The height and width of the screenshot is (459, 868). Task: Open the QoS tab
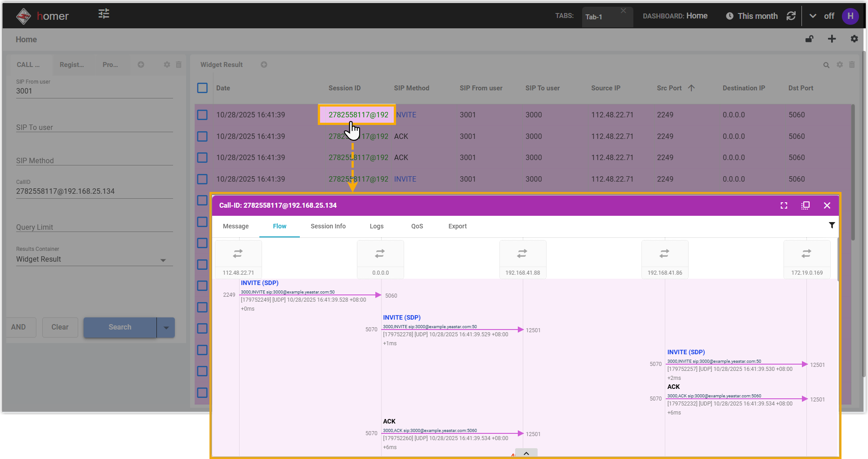point(417,226)
